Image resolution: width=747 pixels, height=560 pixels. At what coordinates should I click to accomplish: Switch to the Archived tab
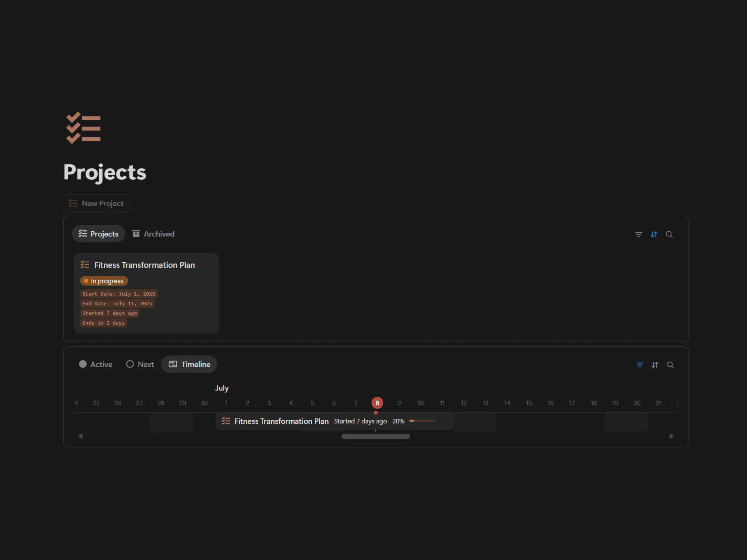click(x=153, y=234)
